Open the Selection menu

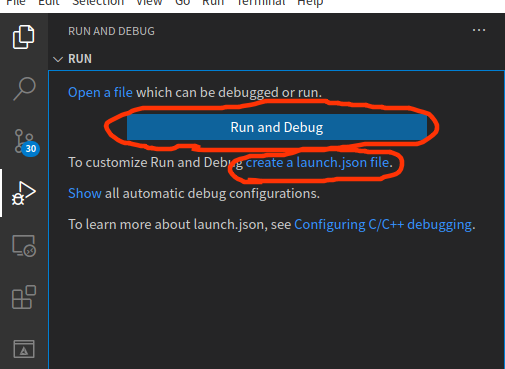(98, 3)
